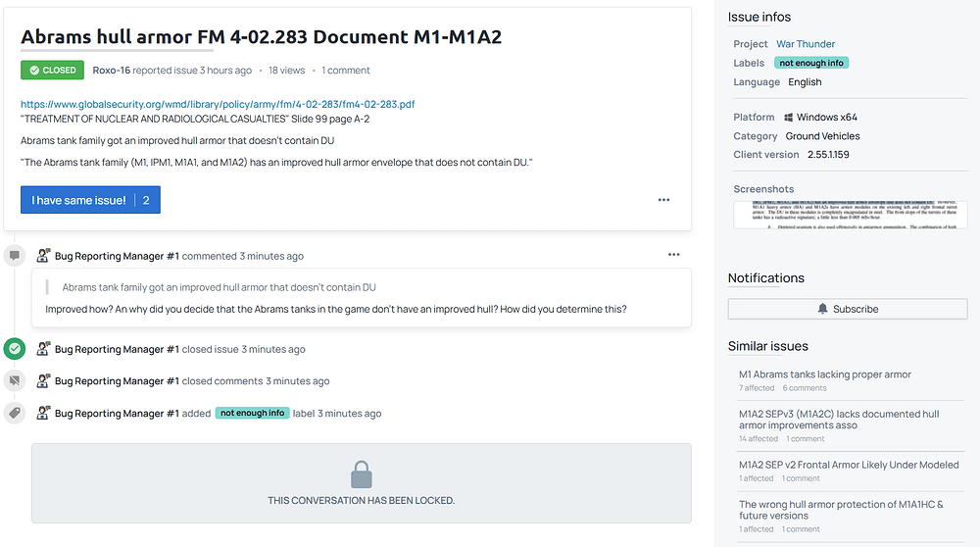
Task: Click the 'I have same issue!' button
Action: tap(90, 200)
